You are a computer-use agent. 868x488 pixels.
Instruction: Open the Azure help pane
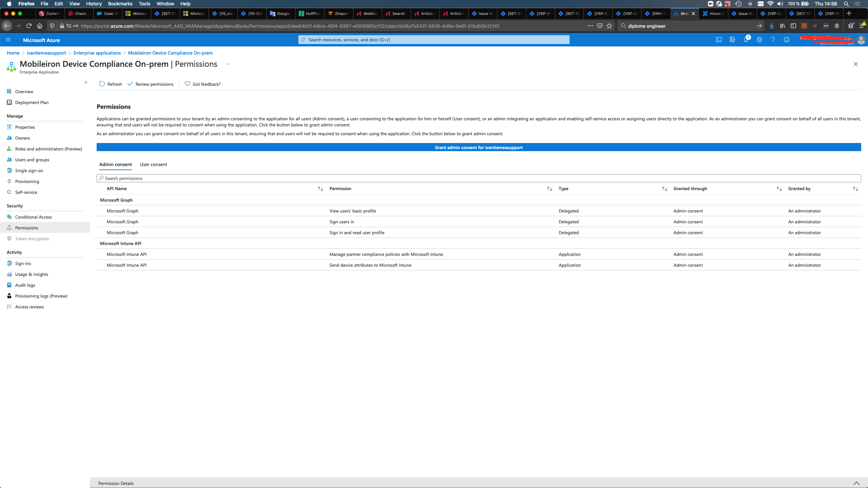coord(773,40)
